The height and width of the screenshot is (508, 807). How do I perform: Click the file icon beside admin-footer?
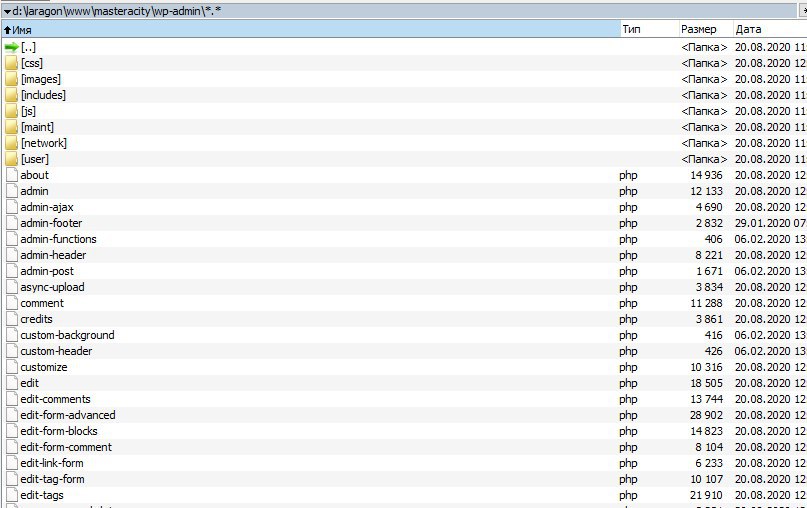pos(12,223)
